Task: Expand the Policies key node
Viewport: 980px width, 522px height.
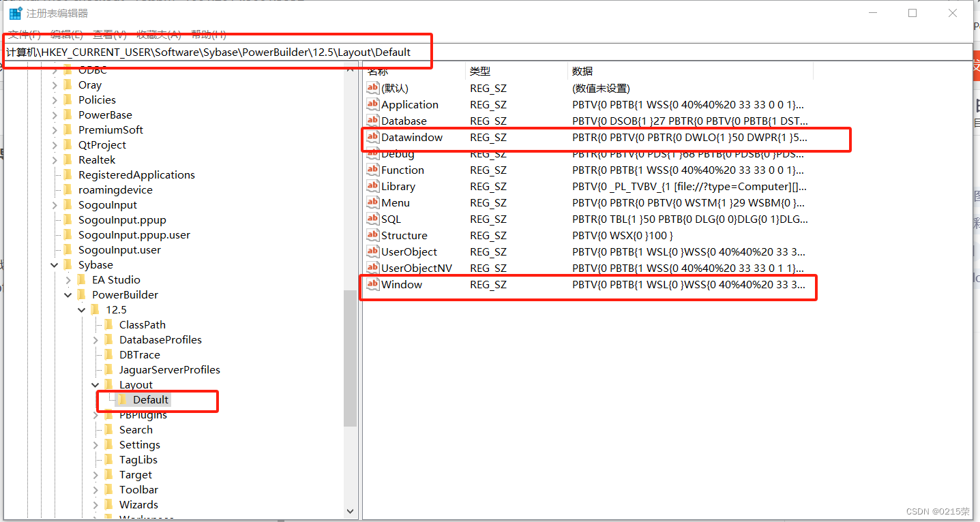Action: click(x=55, y=100)
